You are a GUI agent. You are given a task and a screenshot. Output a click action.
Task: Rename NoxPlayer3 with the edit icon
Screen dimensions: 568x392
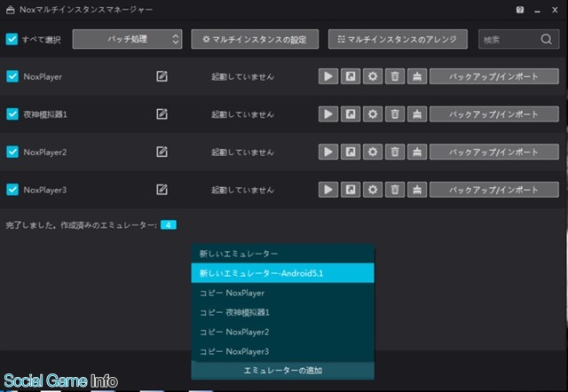pos(162,190)
